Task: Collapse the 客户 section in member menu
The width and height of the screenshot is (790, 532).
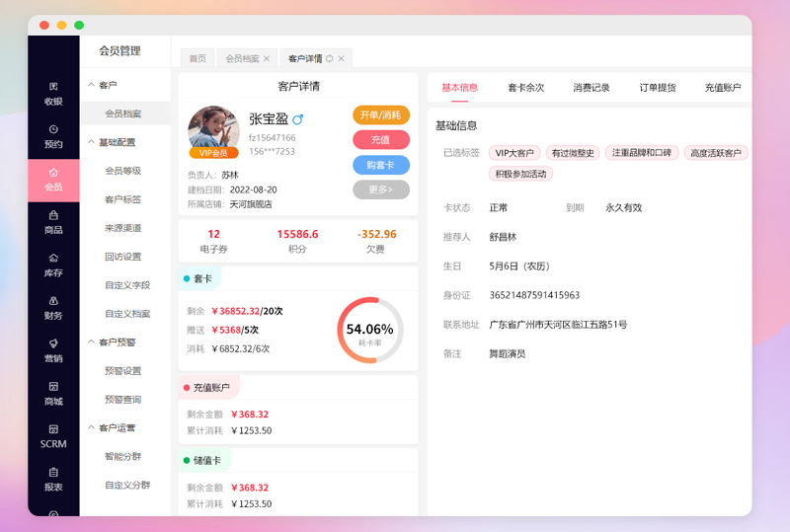Action: point(90,86)
